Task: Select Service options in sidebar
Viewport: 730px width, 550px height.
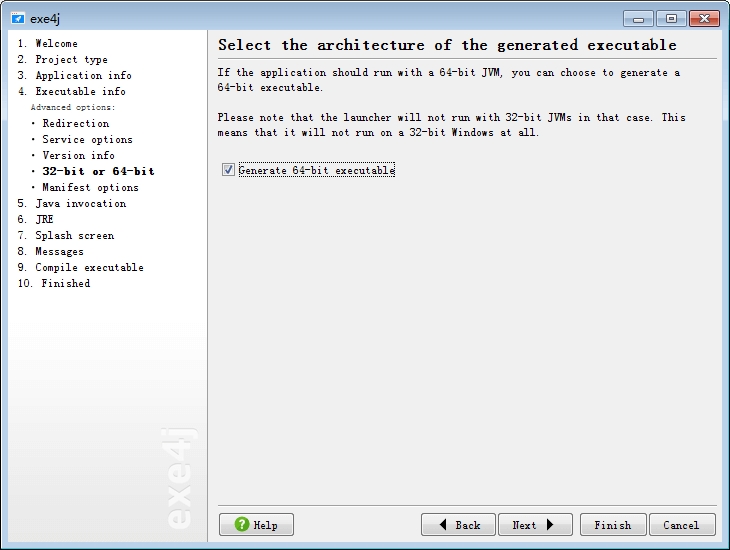Action: tap(87, 139)
